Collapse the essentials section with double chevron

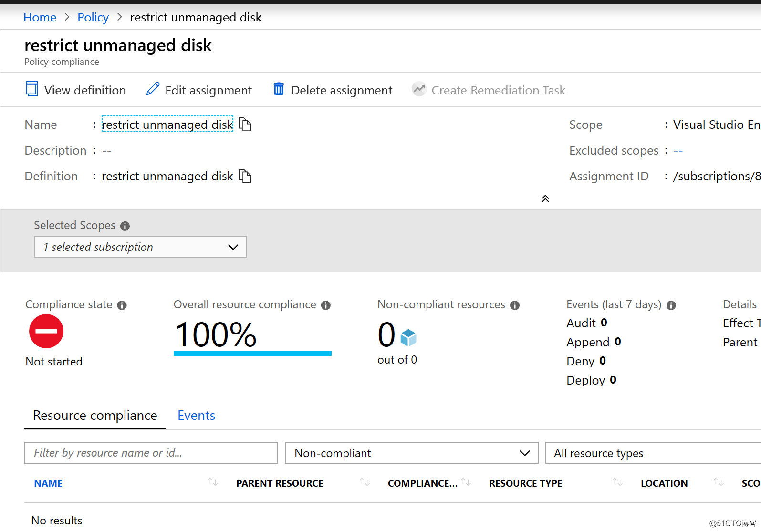pos(545,199)
